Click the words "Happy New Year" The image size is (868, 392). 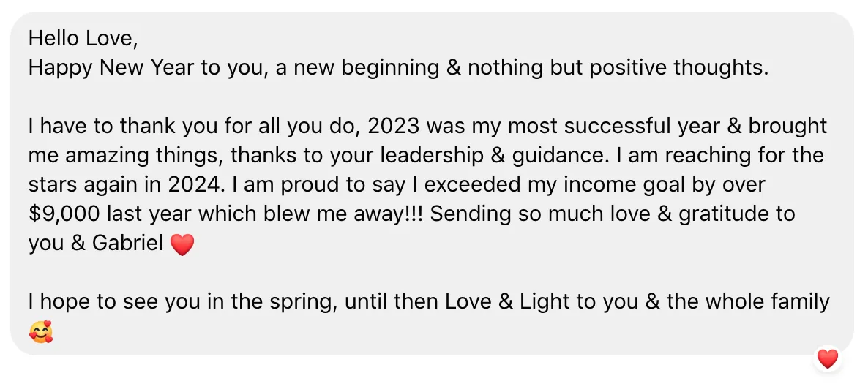click(x=112, y=68)
